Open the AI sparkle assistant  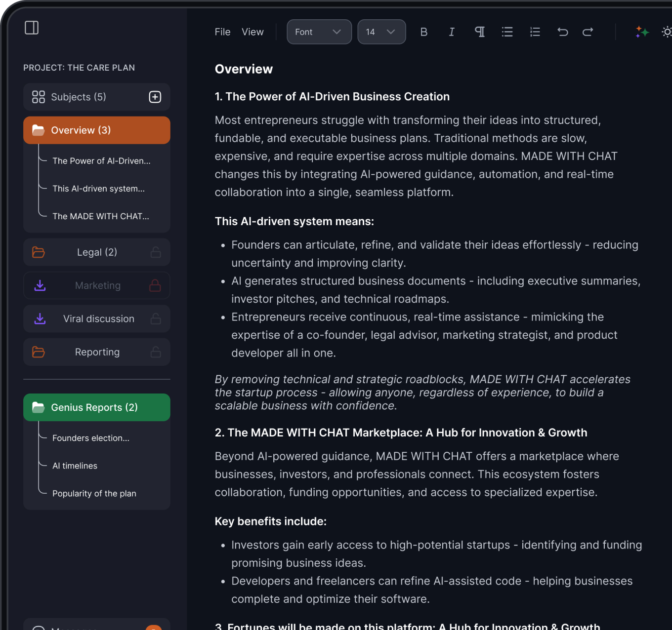pyautogui.click(x=642, y=32)
